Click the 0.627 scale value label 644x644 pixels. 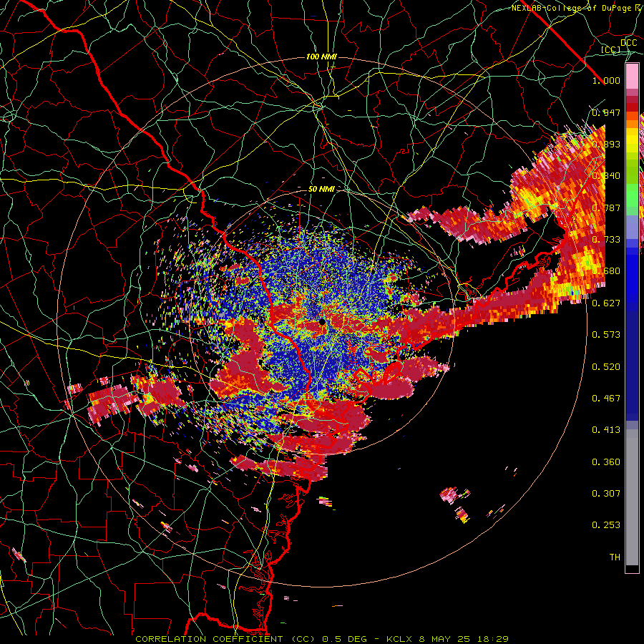pyautogui.click(x=606, y=303)
